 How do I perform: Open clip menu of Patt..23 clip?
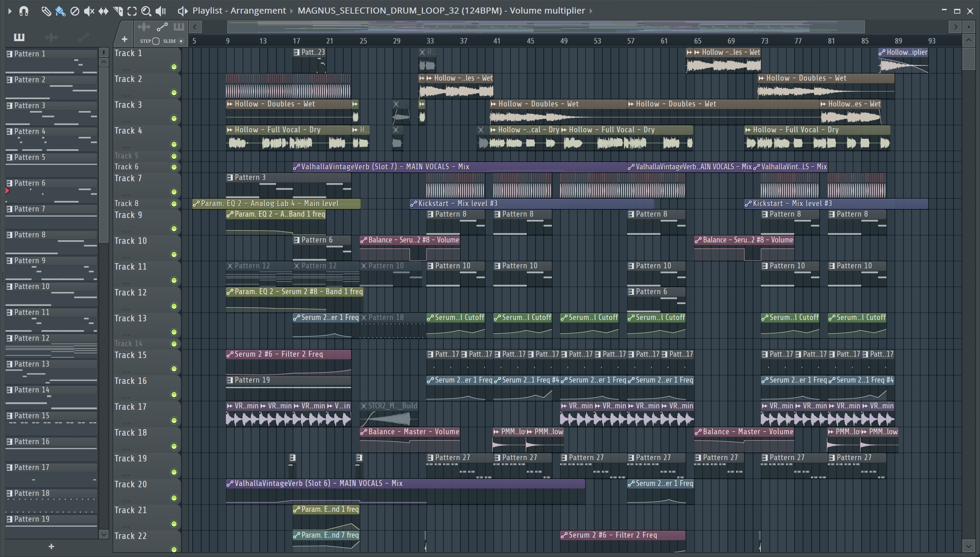pyautogui.click(x=296, y=52)
